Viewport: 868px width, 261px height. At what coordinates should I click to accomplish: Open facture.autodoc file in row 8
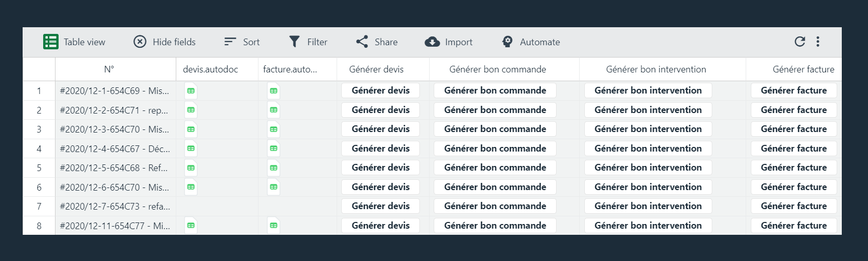click(x=273, y=226)
